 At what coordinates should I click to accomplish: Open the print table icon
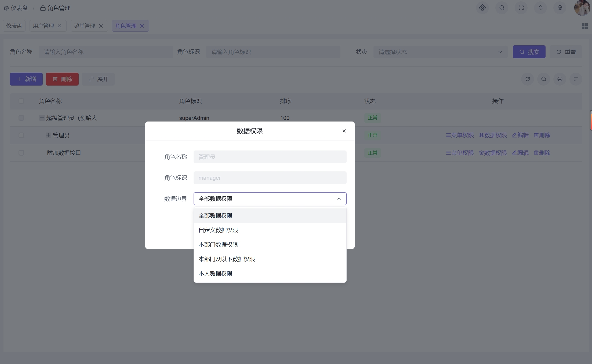[x=560, y=79]
